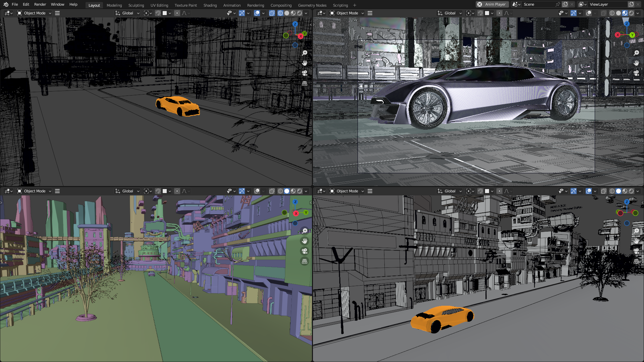Expand the shading options arrow in the bottom-left viewport
The height and width of the screenshot is (362, 644).
[x=306, y=191]
